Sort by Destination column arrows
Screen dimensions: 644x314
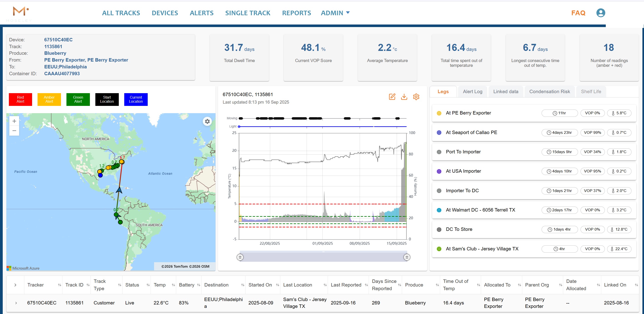pyautogui.click(x=243, y=285)
